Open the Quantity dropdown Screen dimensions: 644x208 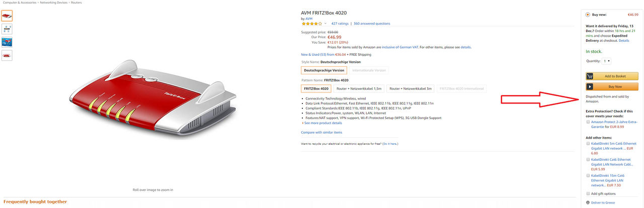(606, 61)
